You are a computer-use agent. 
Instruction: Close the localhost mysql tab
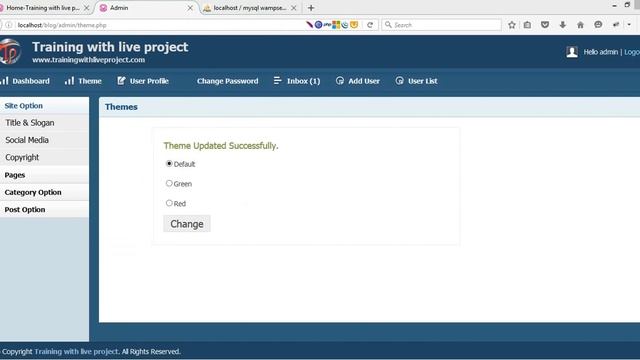[x=293, y=8]
